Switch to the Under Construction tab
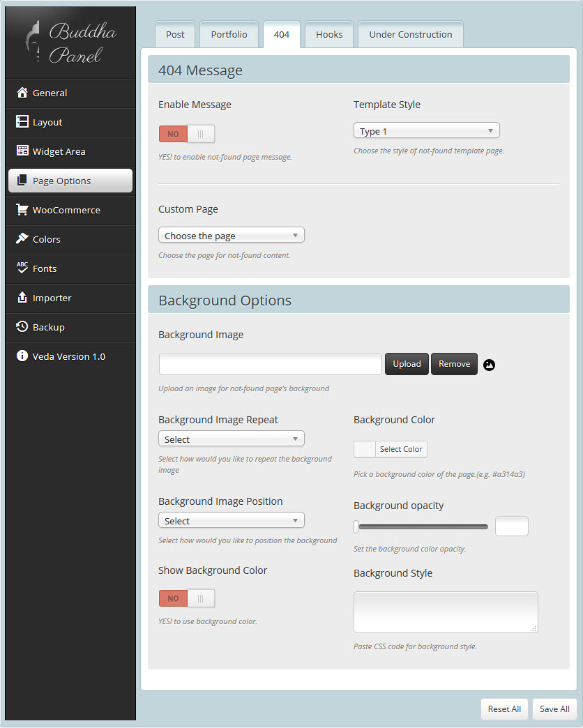 (x=410, y=34)
